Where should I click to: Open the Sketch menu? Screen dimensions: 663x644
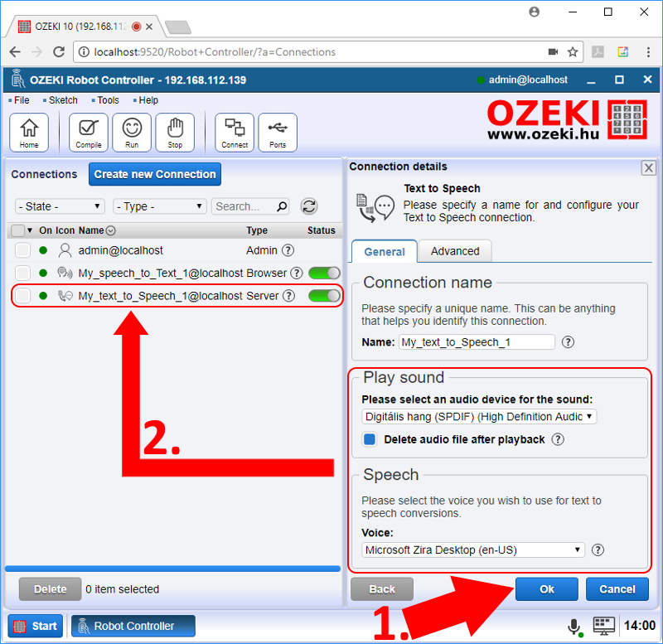click(63, 100)
